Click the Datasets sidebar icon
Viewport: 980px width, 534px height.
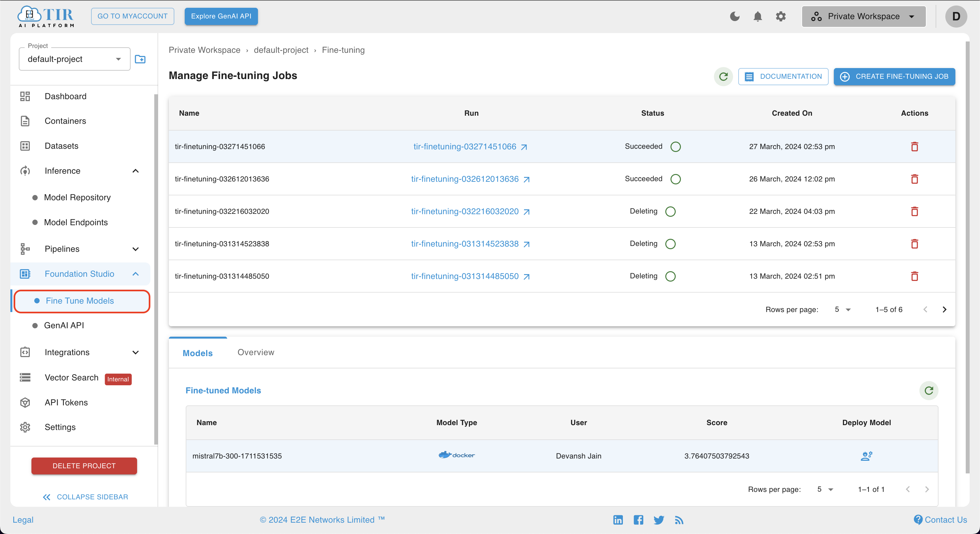(x=25, y=146)
